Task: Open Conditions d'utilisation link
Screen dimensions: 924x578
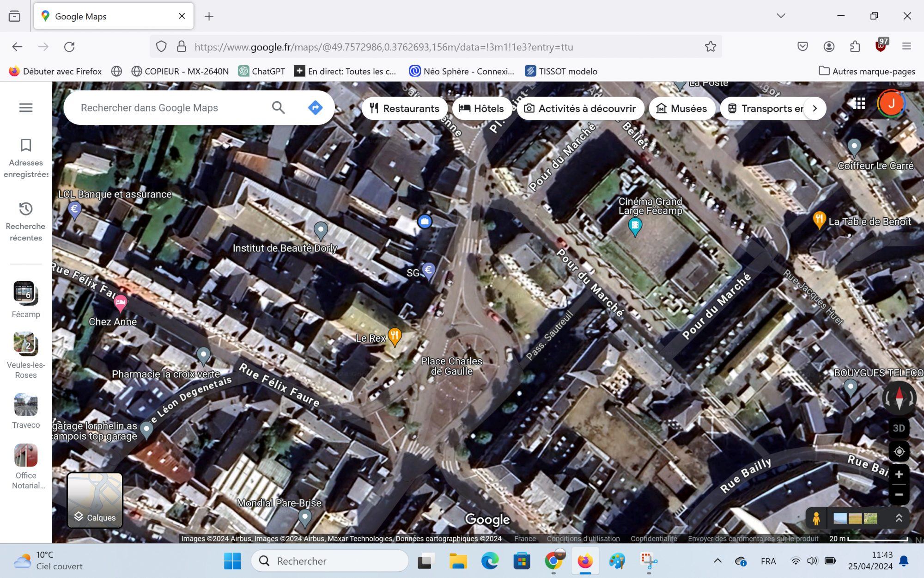Action: point(583,539)
